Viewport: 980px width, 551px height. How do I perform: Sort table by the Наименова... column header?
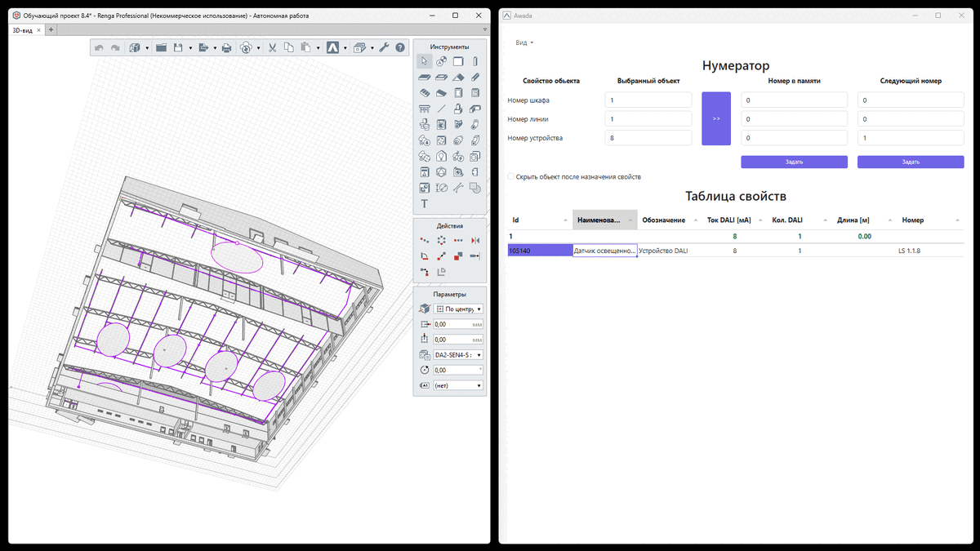click(x=605, y=220)
